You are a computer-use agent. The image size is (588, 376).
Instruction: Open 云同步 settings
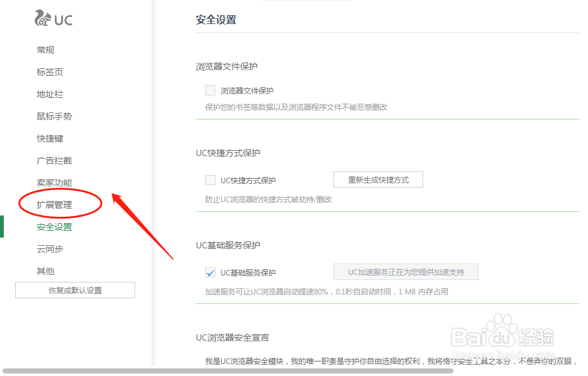(50, 249)
